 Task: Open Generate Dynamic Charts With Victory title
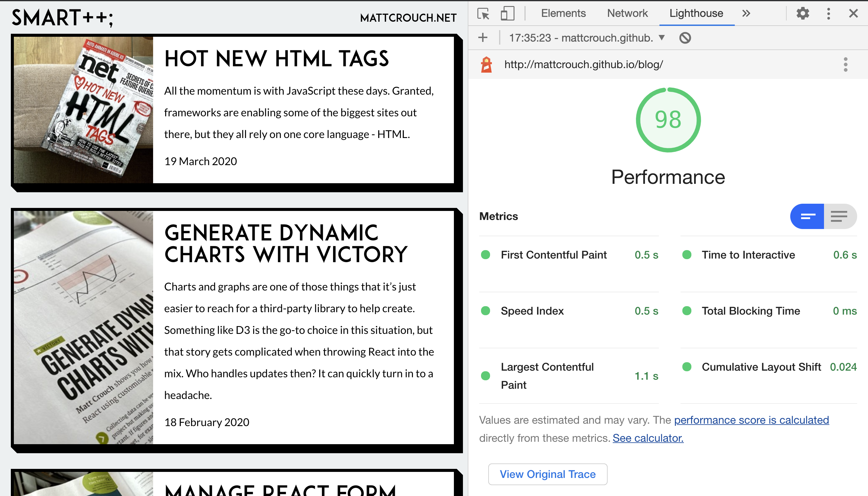pyautogui.click(x=286, y=243)
